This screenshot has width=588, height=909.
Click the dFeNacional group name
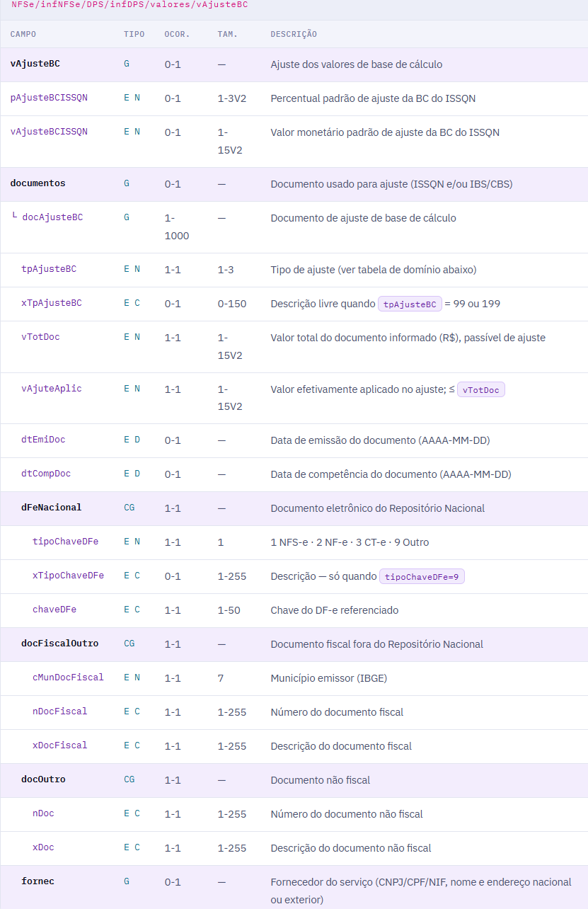point(52,508)
